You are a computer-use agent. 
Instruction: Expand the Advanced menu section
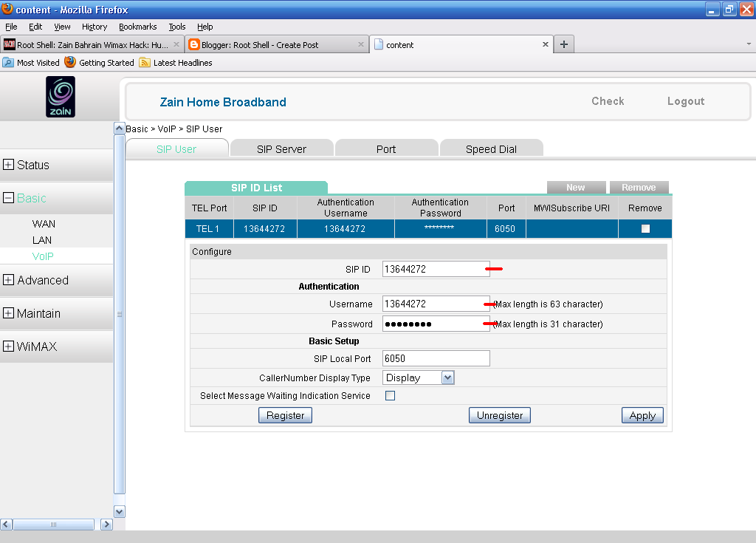(x=8, y=280)
